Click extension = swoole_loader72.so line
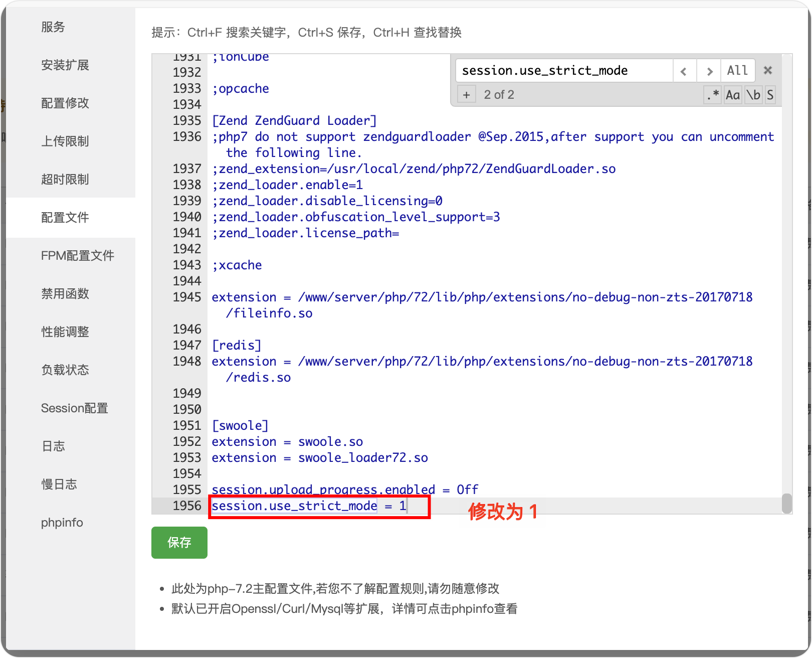812x658 pixels. 320,457
